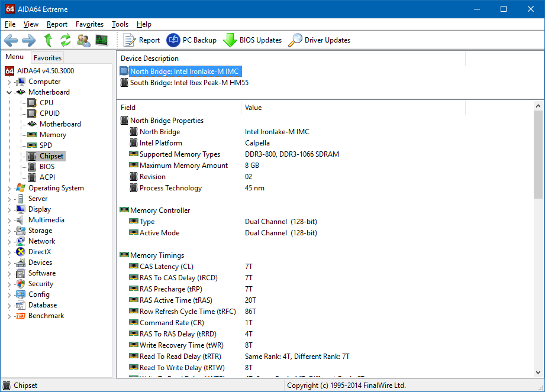Open the Report menu
Viewport: 545px width, 392px height.
(x=57, y=24)
